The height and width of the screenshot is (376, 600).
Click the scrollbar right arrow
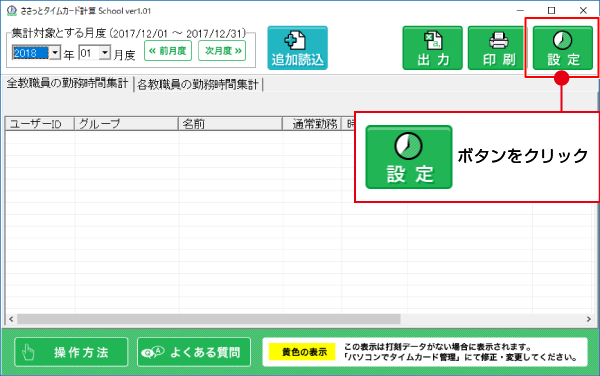pos(589,319)
